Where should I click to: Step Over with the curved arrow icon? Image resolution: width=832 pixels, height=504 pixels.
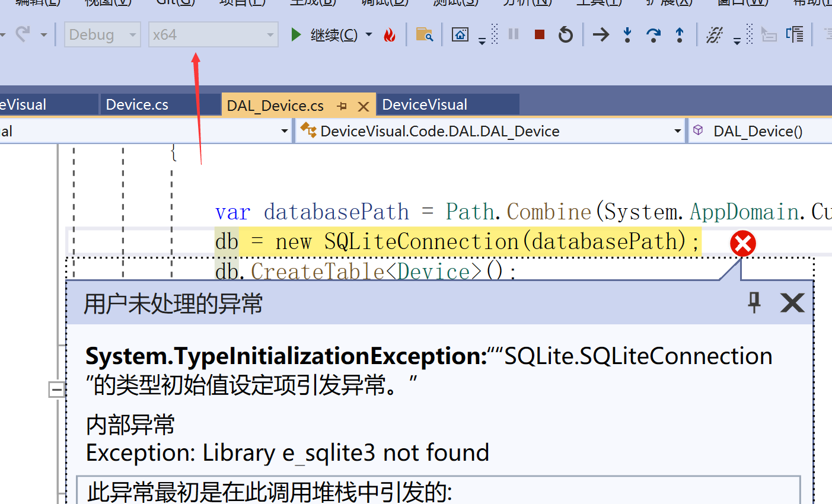pyautogui.click(x=653, y=35)
